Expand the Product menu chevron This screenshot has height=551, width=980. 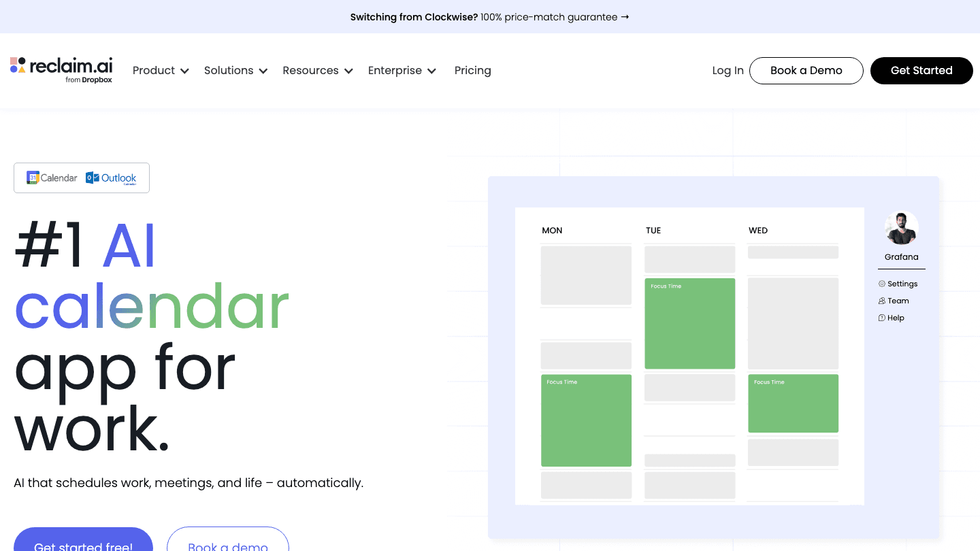[x=184, y=71]
